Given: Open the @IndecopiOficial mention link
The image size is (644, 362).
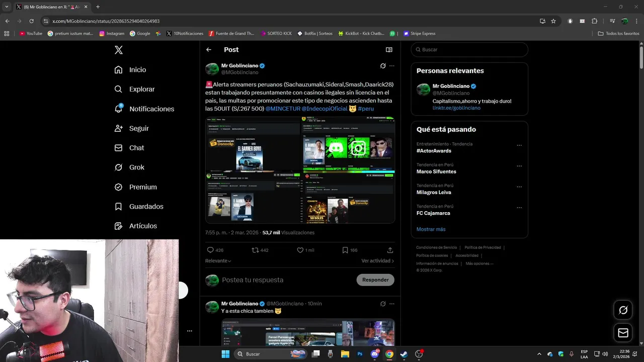Looking at the screenshot, I should point(325,109).
